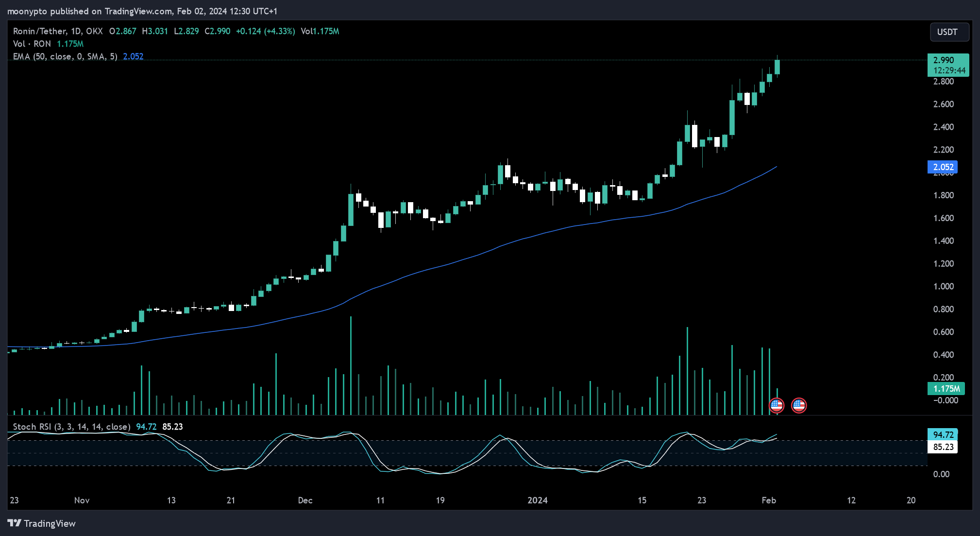The width and height of the screenshot is (980, 536).
Task: Open the USDT currency selector button
Action: (x=949, y=32)
